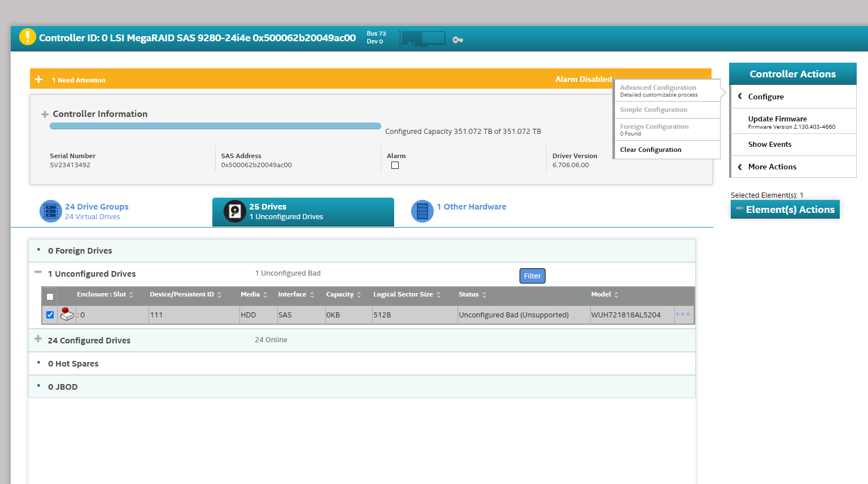Sort by Interface column arrows
The image size is (868, 484).
(x=312, y=295)
